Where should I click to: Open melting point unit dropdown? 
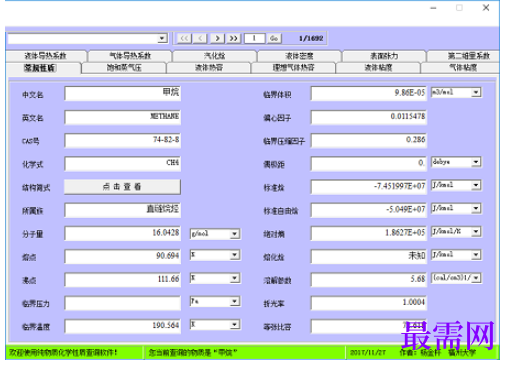coord(215,256)
